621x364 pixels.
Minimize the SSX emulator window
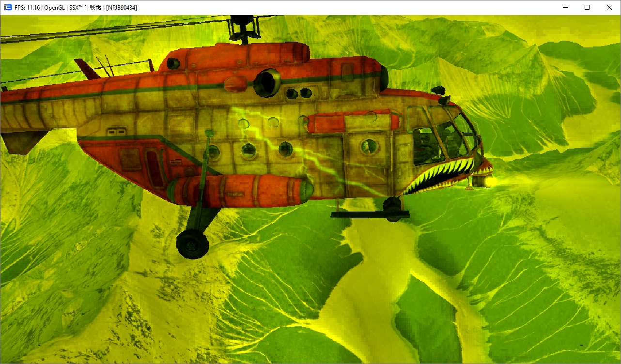click(565, 7)
